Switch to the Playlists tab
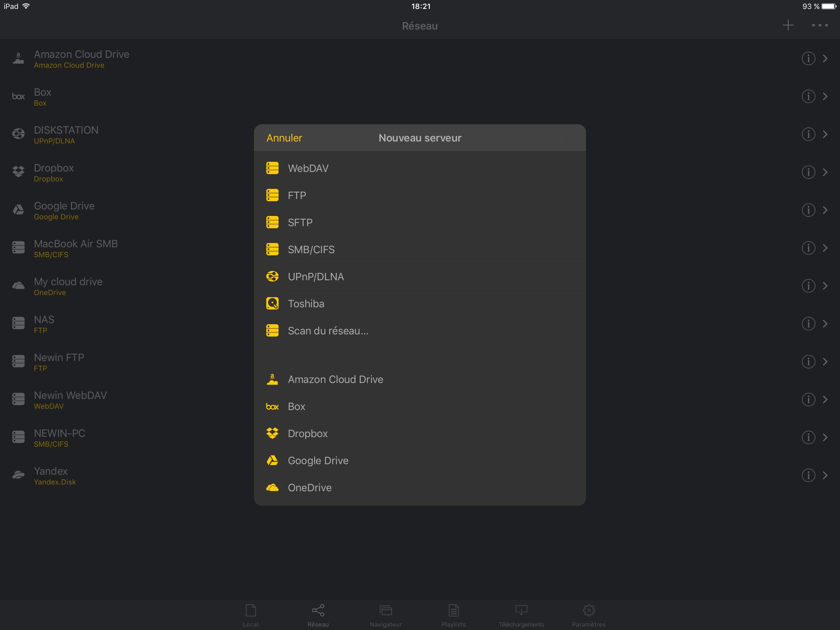This screenshot has width=840, height=630. (454, 616)
